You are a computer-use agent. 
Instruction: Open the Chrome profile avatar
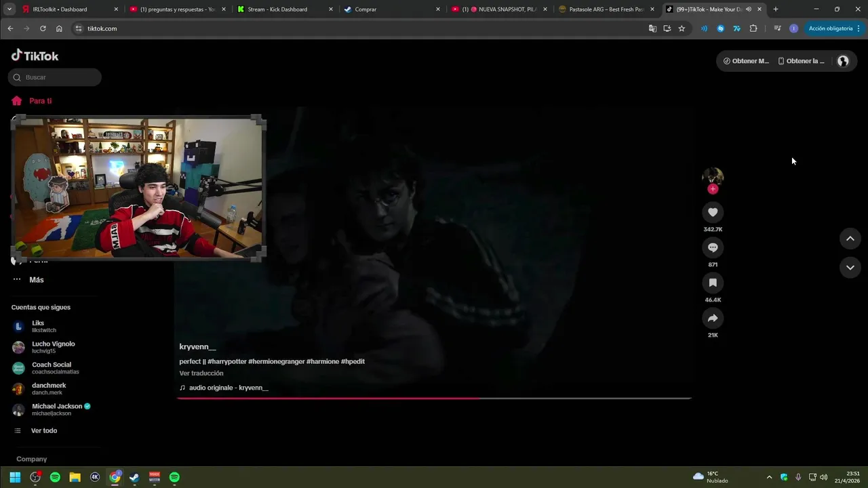pos(793,28)
